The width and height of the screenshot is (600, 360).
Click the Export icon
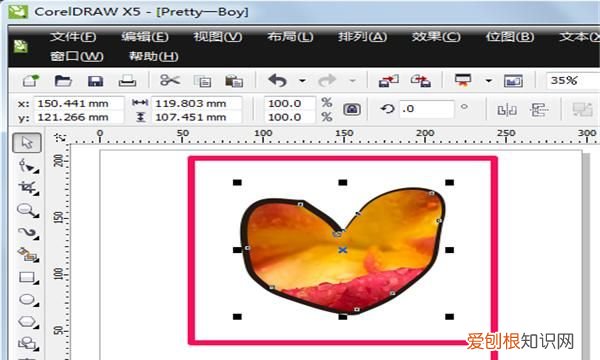421,81
